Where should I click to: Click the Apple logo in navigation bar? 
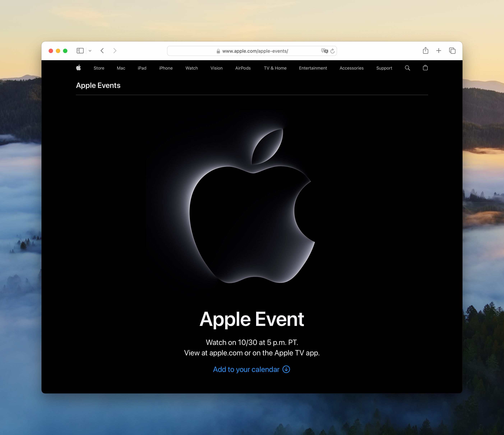click(x=78, y=68)
